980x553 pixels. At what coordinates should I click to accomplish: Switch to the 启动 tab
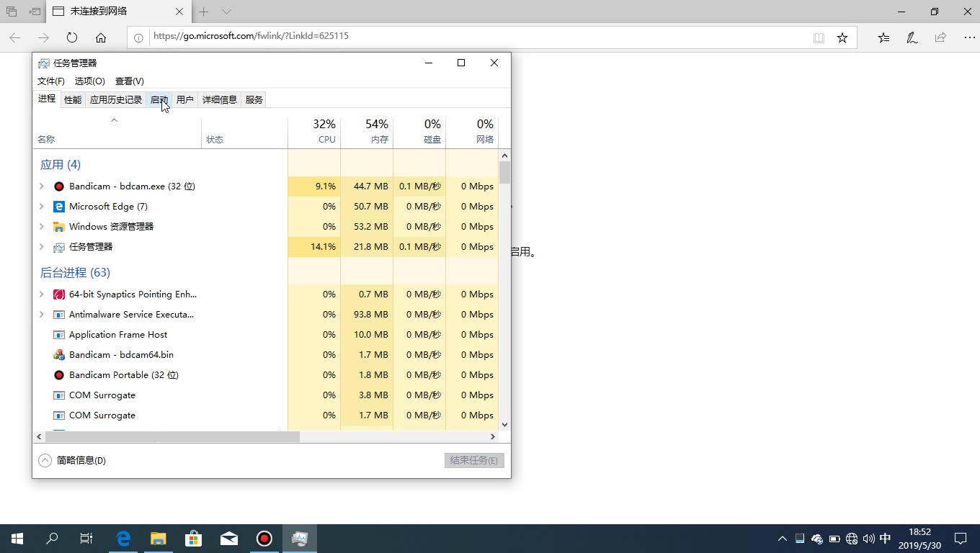point(159,100)
